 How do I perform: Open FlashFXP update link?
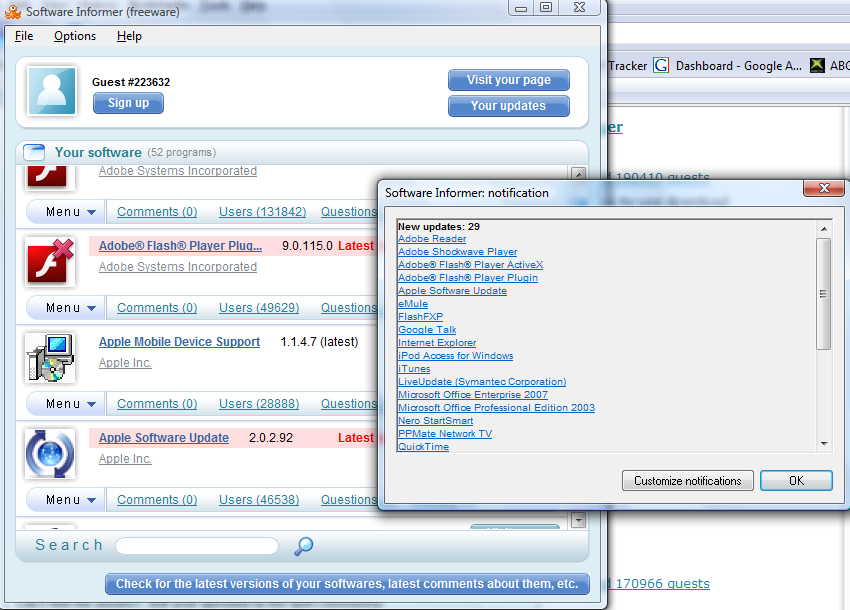(421, 317)
